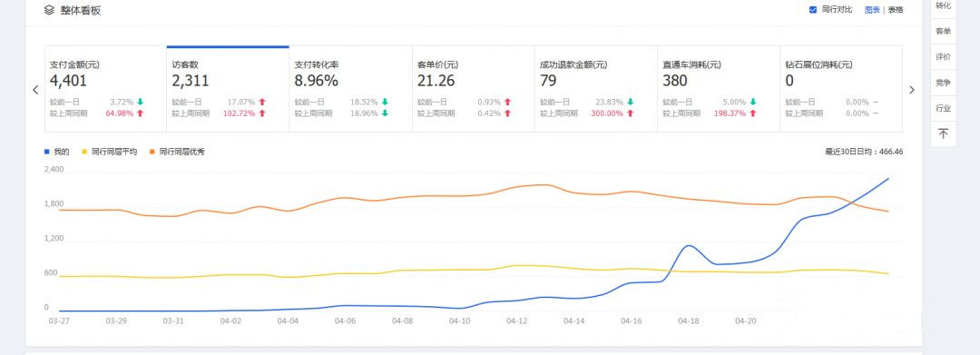Image resolution: width=980 pixels, height=355 pixels.
Task: Select the 直通车消耗 metric card
Action: click(x=719, y=89)
